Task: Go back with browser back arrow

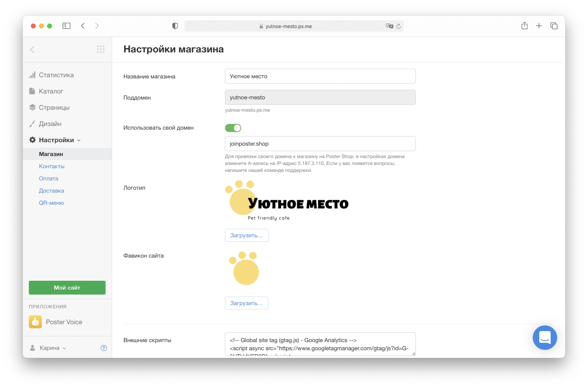Action: point(83,26)
